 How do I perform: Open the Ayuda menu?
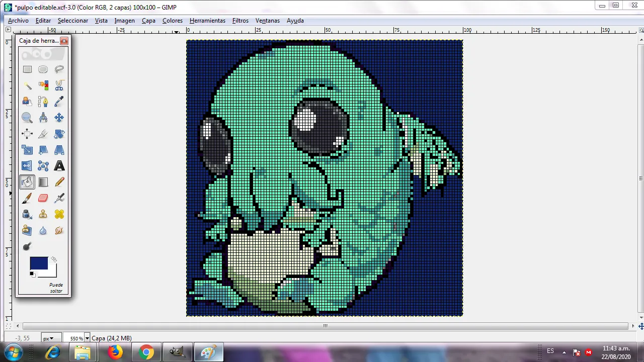(x=295, y=21)
